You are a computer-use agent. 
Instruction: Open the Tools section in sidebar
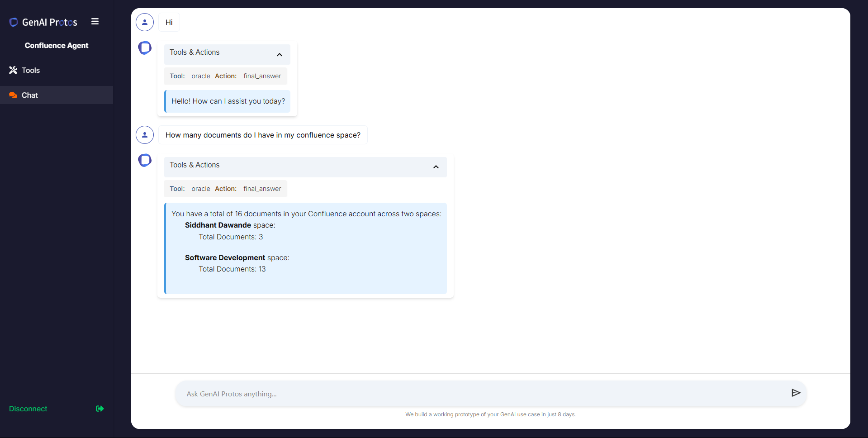pyautogui.click(x=57, y=70)
